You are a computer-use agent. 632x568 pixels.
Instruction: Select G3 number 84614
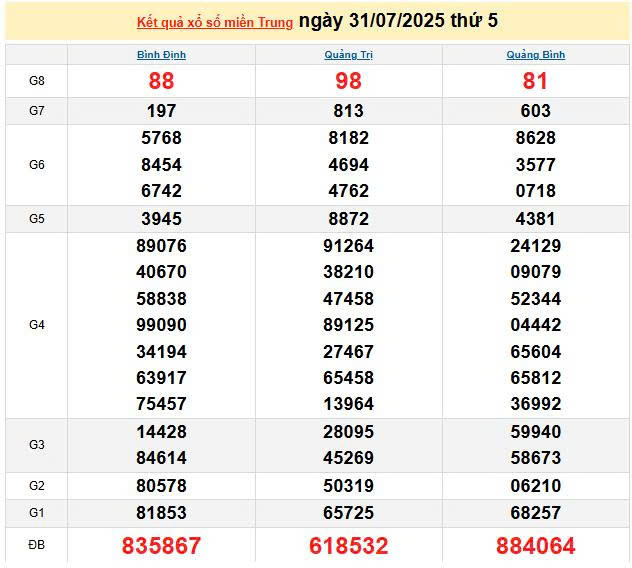[161, 458]
